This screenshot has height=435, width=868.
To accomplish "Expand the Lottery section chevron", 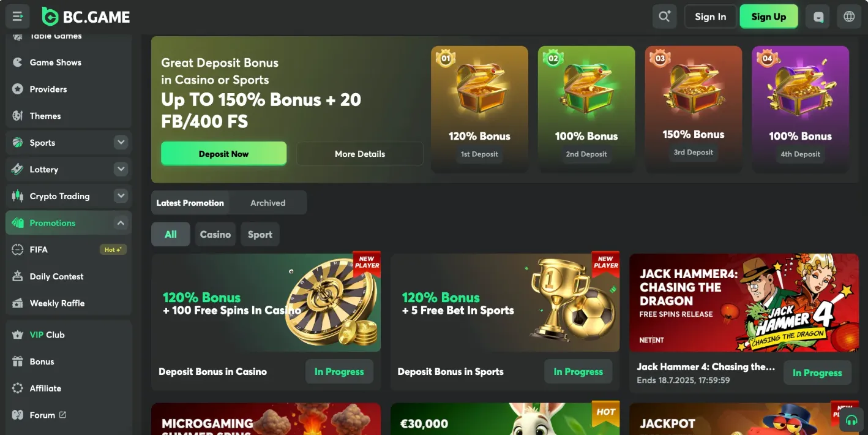I will (121, 169).
